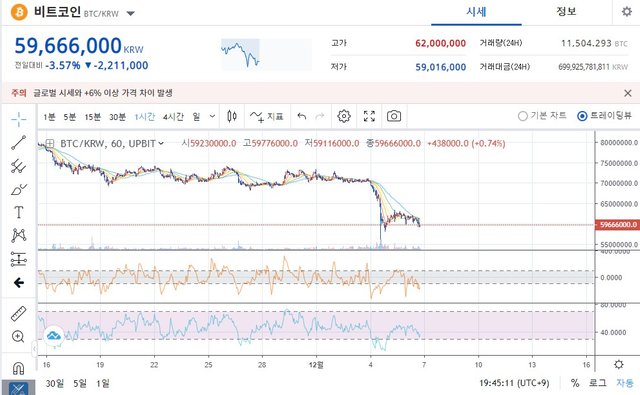This screenshot has height=395, width=640.
Task: Redo the chart action
Action: [320, 117]
